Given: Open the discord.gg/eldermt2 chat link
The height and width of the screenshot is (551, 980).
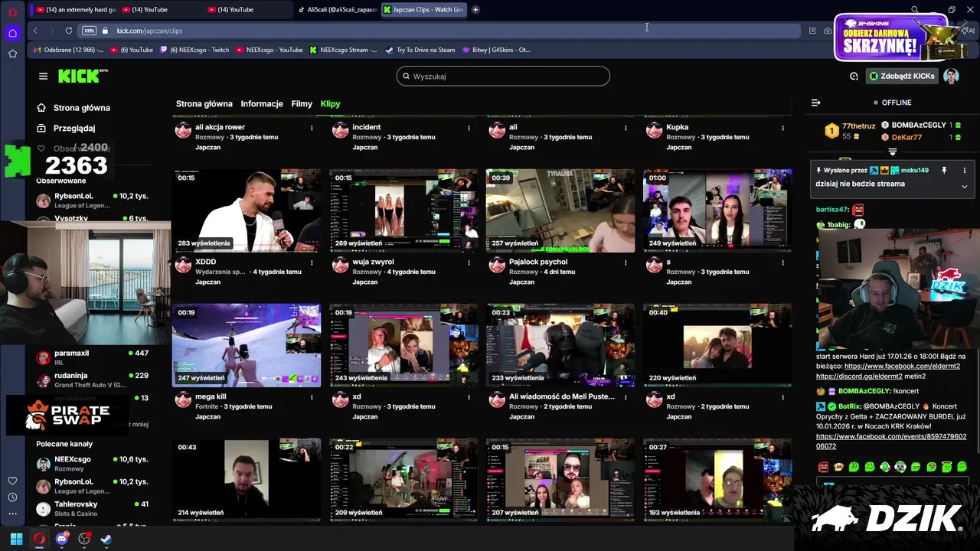Looking at the screenshot, I should pos(859,377).
